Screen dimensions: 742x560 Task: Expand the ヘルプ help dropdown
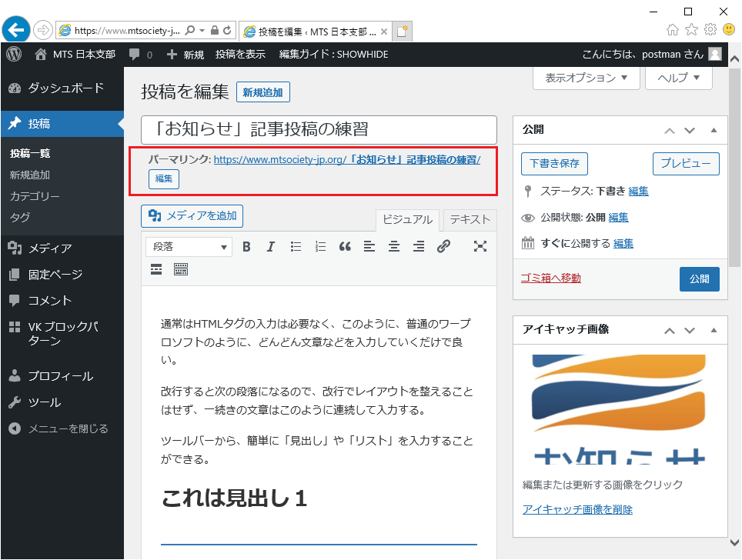click(x=678, y=78)
